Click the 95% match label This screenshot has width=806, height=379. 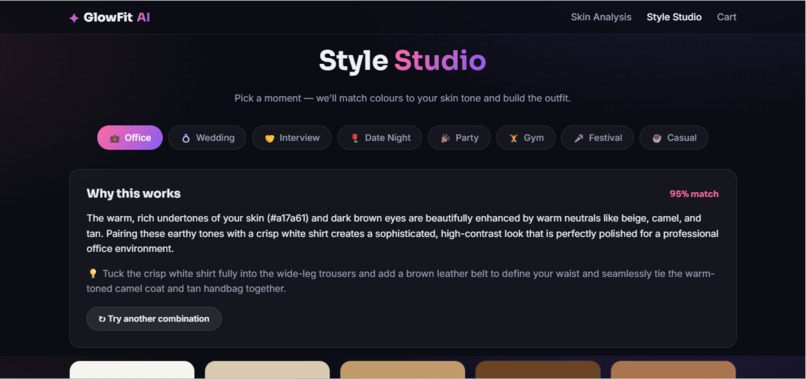tap(694, 194)
